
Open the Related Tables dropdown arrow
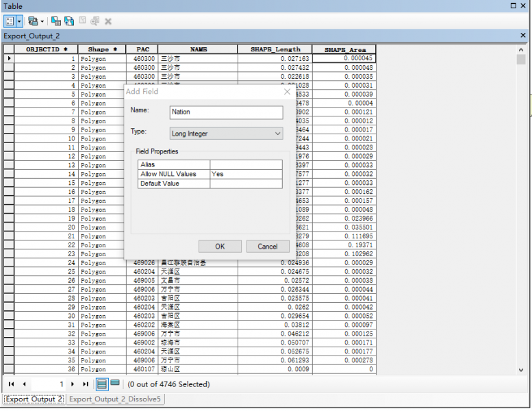[x=42, y=21]
